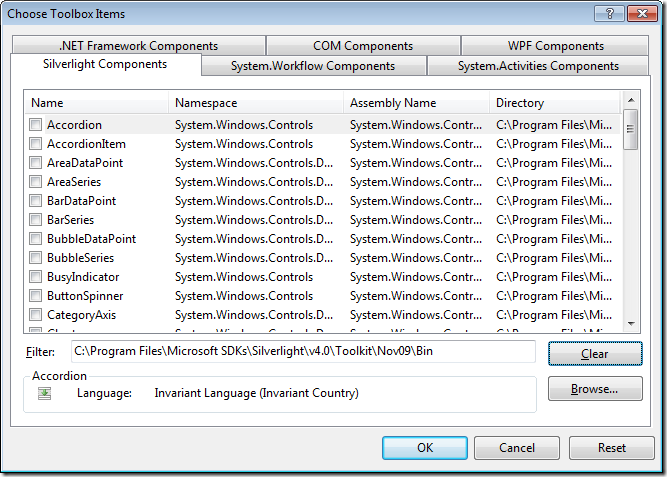Switch to WPF Components tab
Image resolution: width=667 pixels, height=477 pixels.
pyautogui.click(x=555, y=46)
